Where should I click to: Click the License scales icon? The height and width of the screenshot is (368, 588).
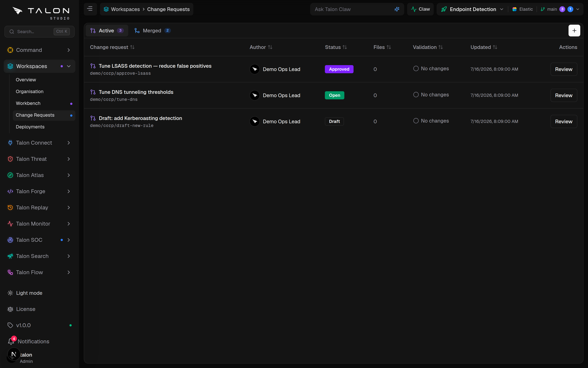10,309
